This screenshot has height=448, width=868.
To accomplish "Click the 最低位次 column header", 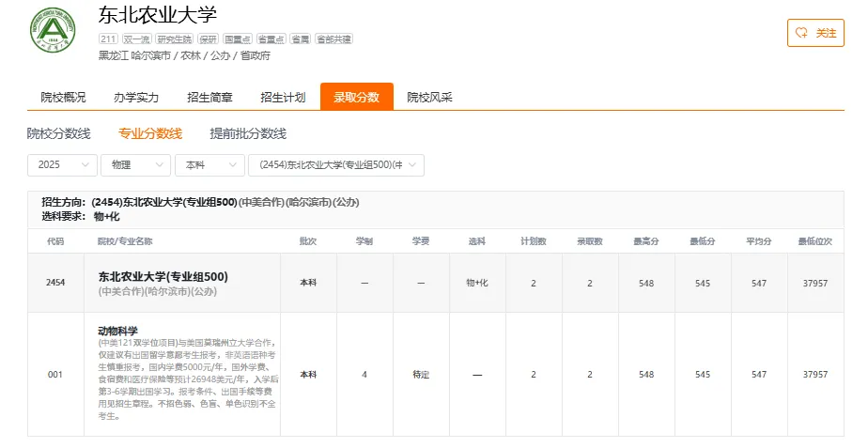I will click(x=815, y=240).
